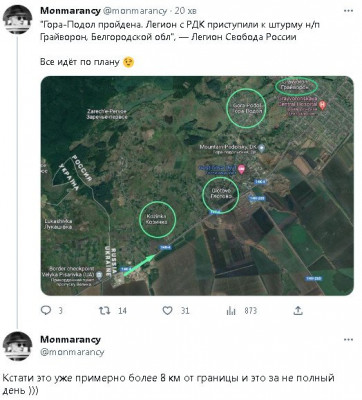Viewport: 362px width, 400px height.
Task: Open Monmarancy display name in the second tweet
Action: (70, 339)
